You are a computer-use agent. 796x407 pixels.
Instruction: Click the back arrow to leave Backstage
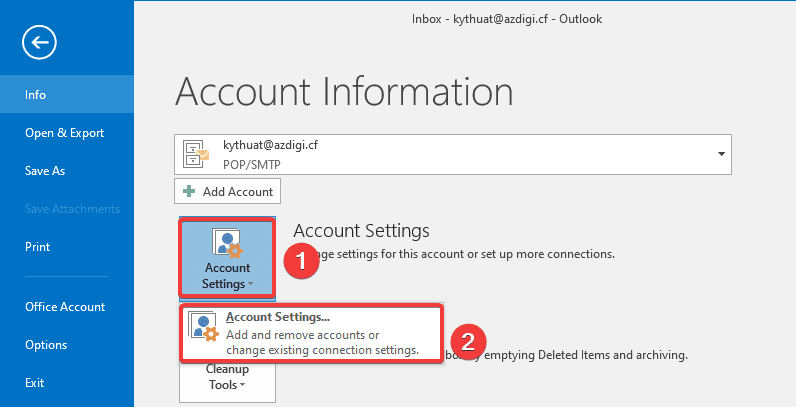[39, 42]
